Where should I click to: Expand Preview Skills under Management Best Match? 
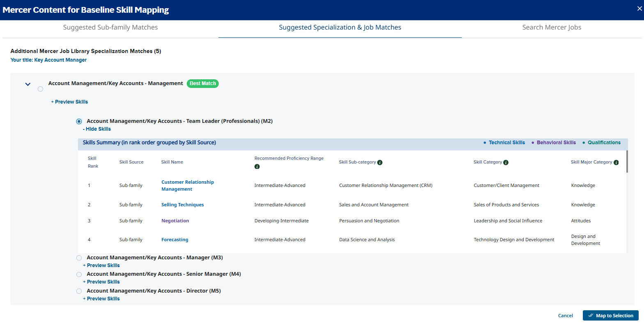pos(69,102)
